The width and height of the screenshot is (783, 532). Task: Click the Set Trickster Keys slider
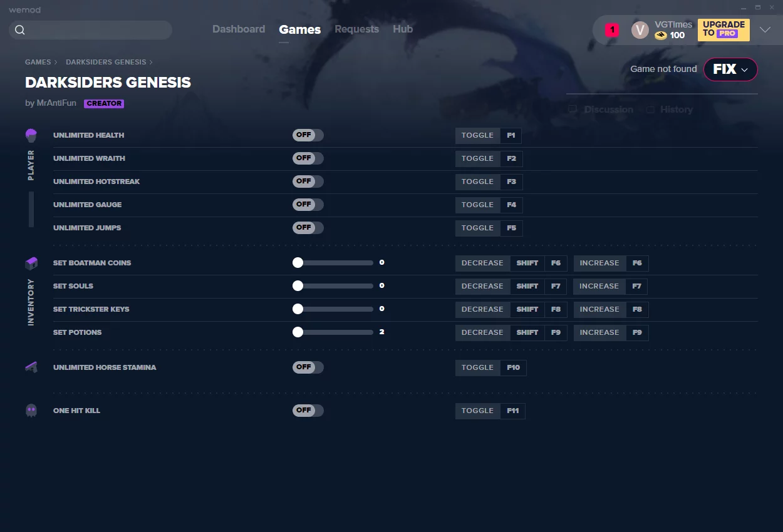point(333,309)
